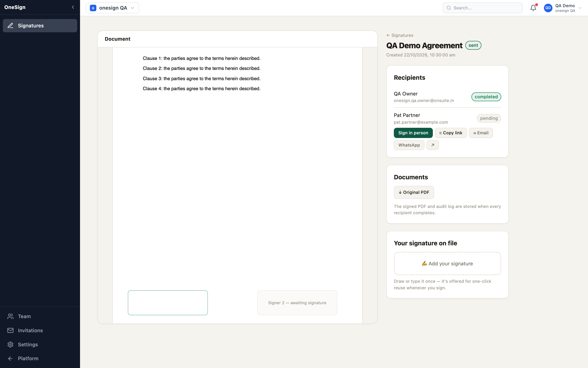
Task: Go to Invitations in sidebar
Action: pos(40,330)
